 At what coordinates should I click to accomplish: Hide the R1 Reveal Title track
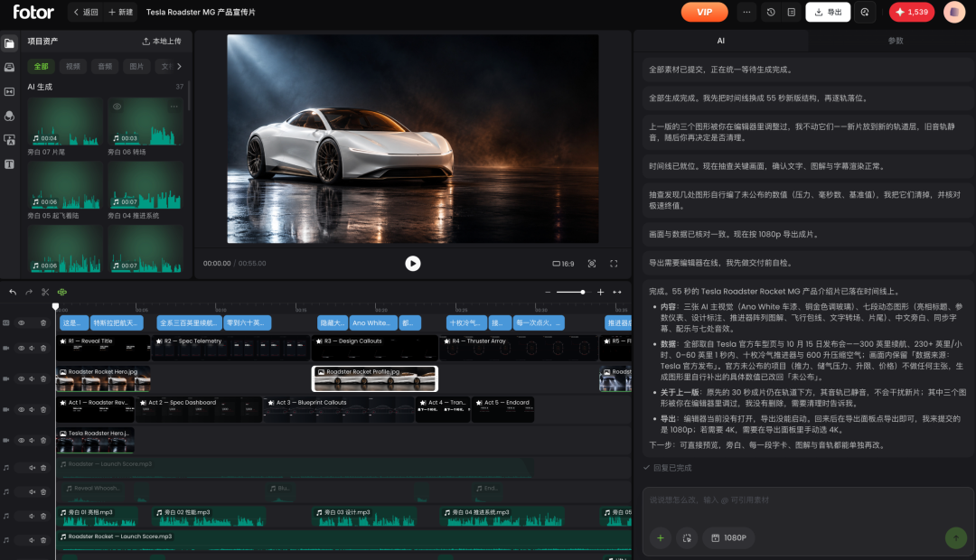point(21,348)
